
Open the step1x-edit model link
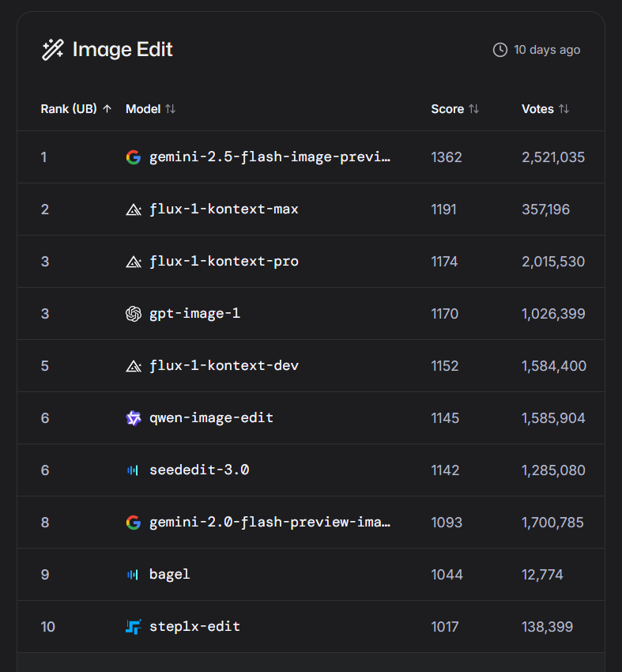(x=194, y=627)
